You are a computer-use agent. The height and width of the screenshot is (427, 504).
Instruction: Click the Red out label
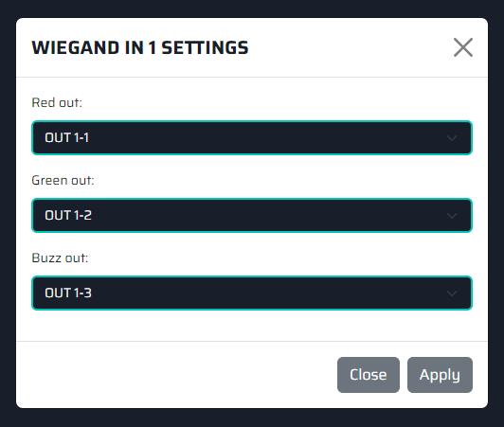[x=57, y=103]
